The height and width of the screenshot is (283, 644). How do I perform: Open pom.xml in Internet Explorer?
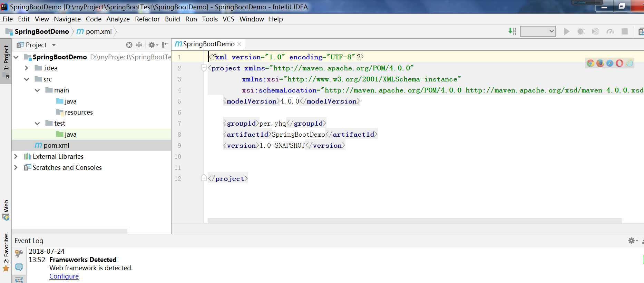pyautogui.click(x=630, y=63)
